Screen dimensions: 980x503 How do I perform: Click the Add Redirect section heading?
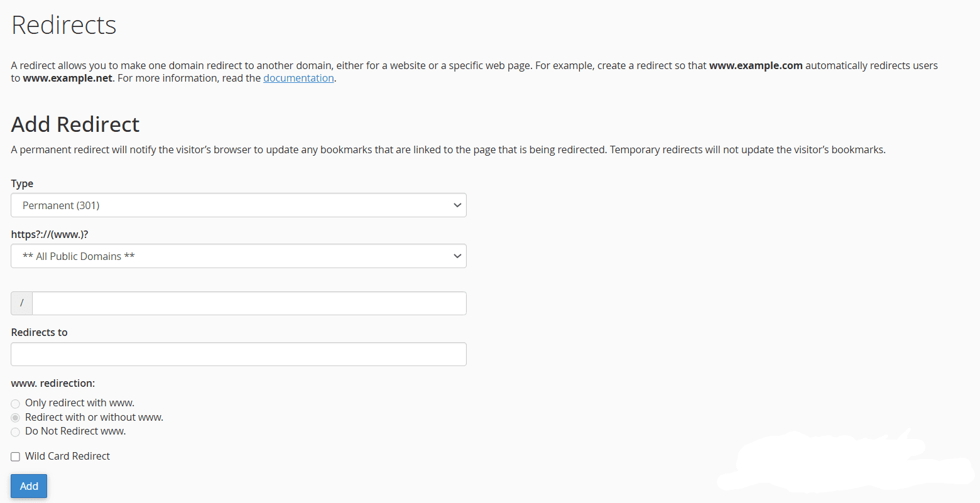(75, 124)
